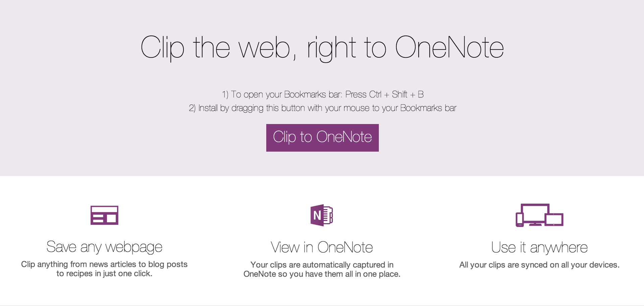Image resolution: width=644 pixels, height=306 pixels.
Task: Click the news articles to blog posts description
Action: point(104,269)
